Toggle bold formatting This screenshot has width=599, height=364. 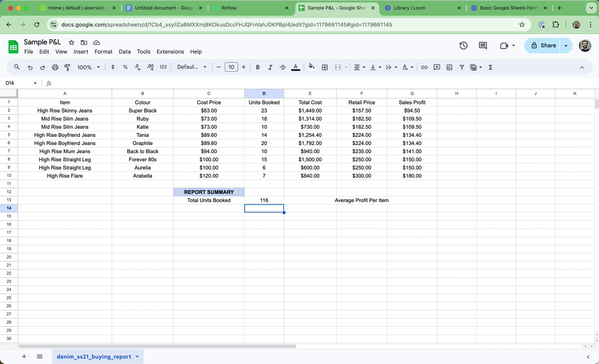[258, 67]
